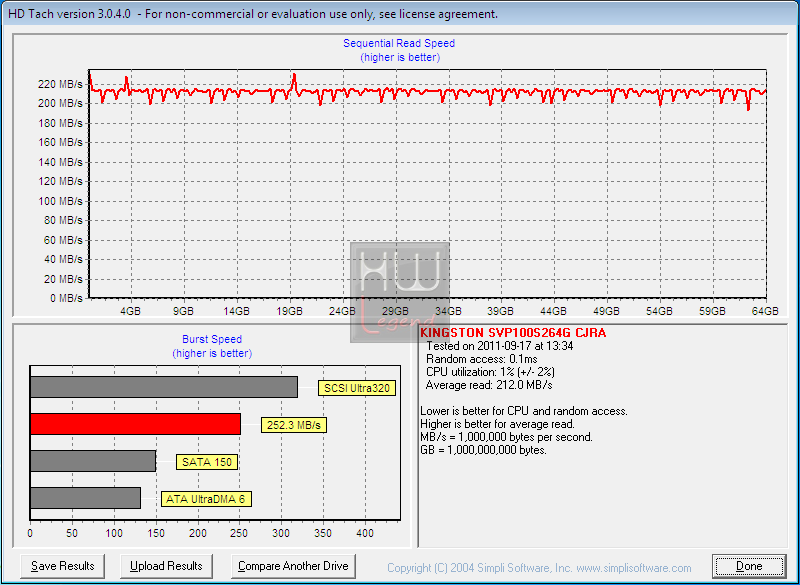800x585 pixels.
Task: Click the "SCSI Ultra320" yellow label
Action: [357, 388]
